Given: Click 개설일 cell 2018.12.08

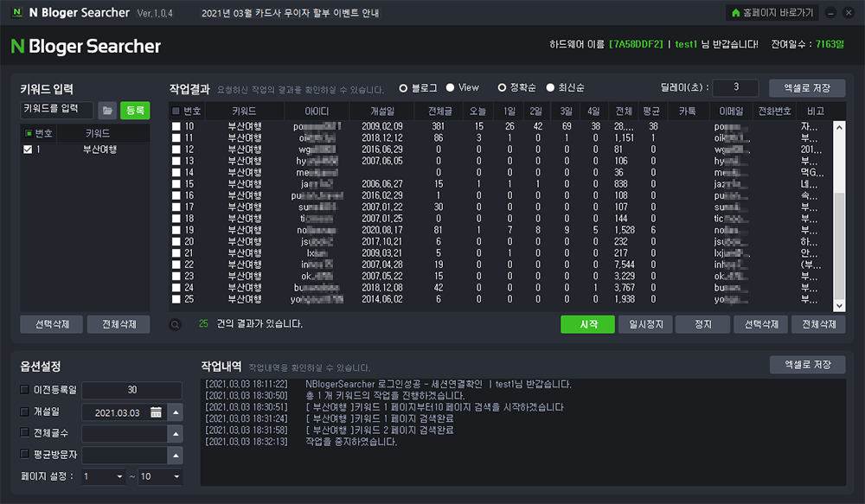Looking at the screenshot, I should (382, 287).
